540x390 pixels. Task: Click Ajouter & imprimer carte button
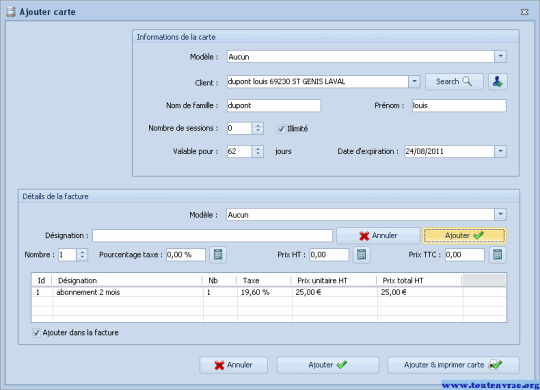453,365
